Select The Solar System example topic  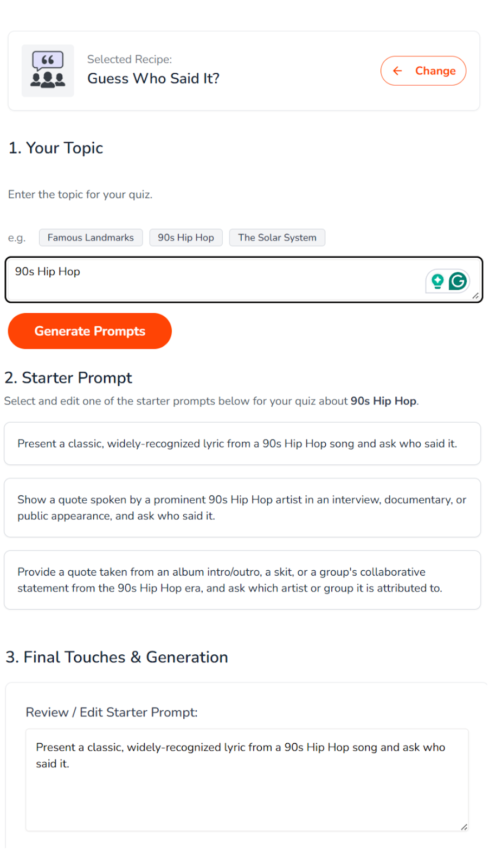pos(277,238)
